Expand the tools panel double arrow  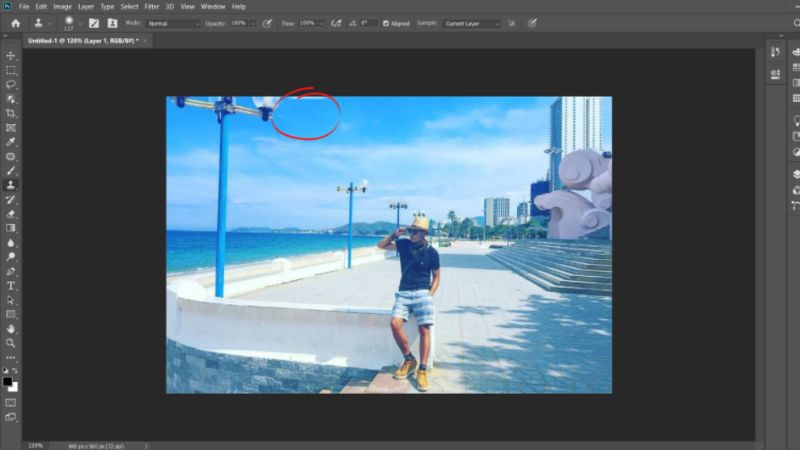pos(5,36)
